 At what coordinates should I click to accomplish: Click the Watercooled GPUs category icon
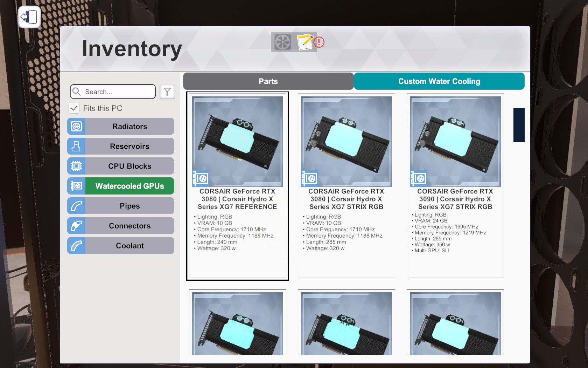pyautogui.click(x=76, y=186)
